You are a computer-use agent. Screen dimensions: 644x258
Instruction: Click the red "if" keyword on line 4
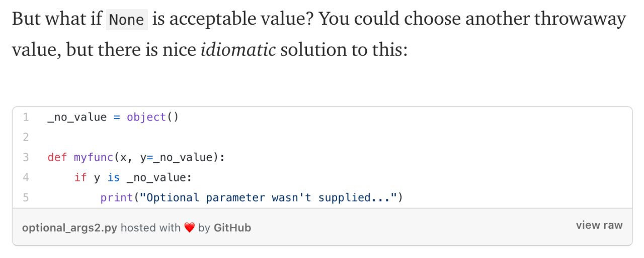80,177
